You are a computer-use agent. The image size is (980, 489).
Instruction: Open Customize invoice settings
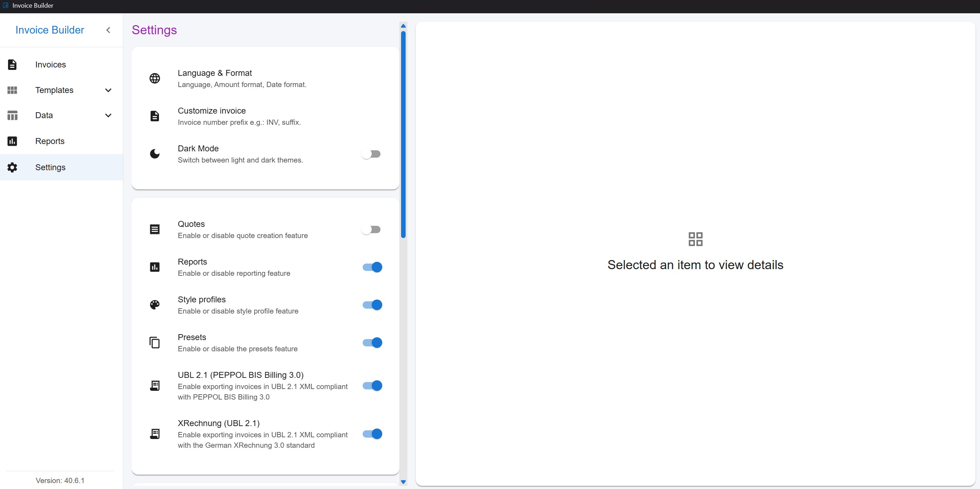(x=265, y=116)
